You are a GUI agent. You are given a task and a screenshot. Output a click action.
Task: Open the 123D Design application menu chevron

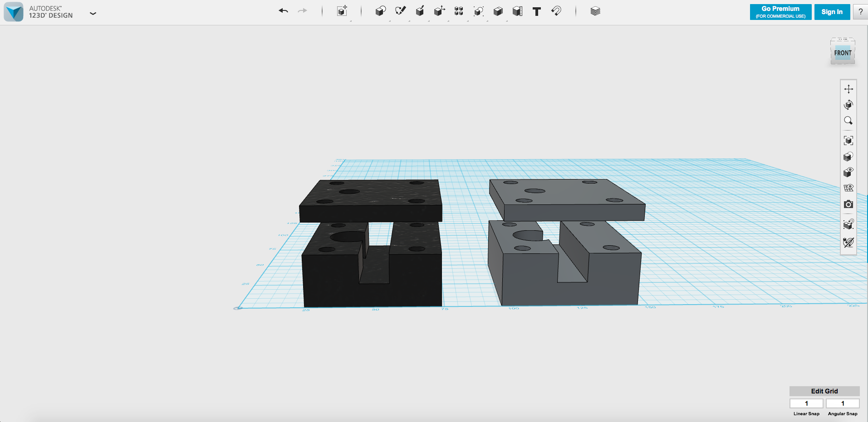(93, 14)
